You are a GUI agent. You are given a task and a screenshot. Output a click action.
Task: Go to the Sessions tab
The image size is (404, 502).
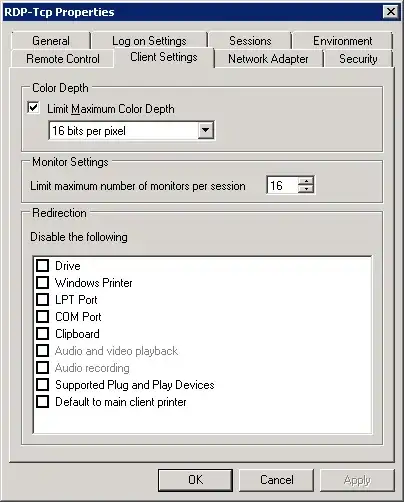[x=250, y=41]
